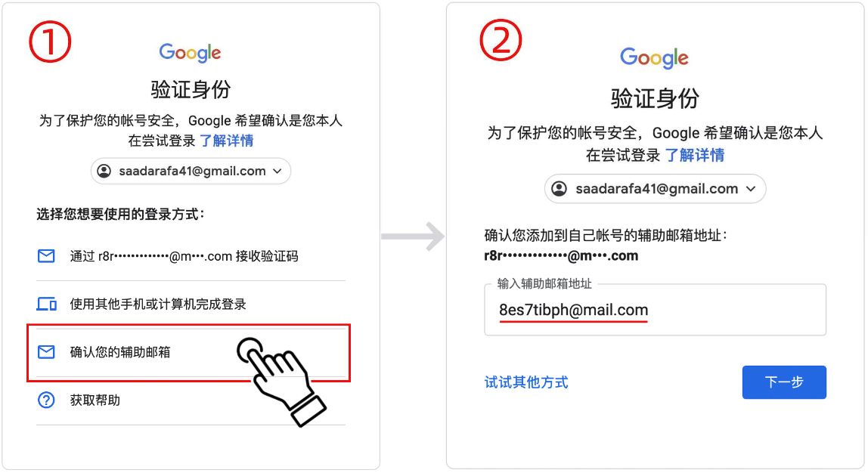868x473 pixels.
Task: Expand the account chevron in panel 1
Action: coord(277,172)
